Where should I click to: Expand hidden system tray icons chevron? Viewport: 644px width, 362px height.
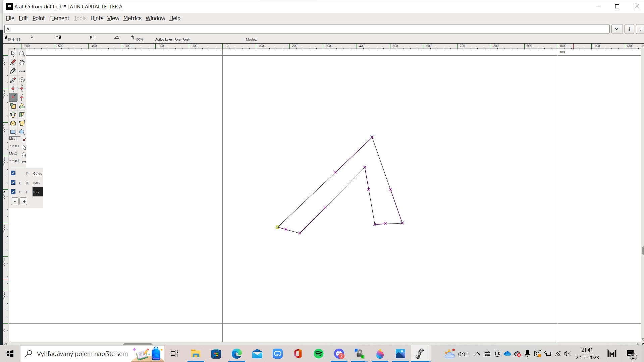pos(477,354)
